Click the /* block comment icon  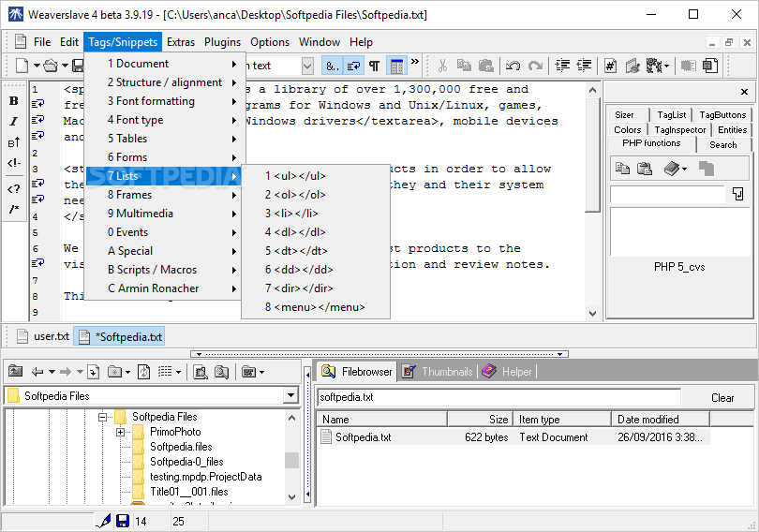coord(13,209)
